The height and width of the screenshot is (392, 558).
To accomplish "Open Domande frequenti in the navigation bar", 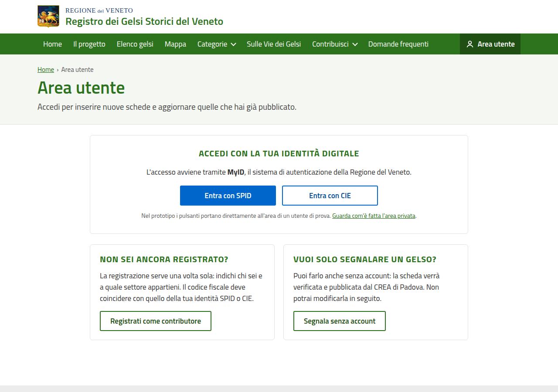I will pyautogui.click(x=398, y=44).
